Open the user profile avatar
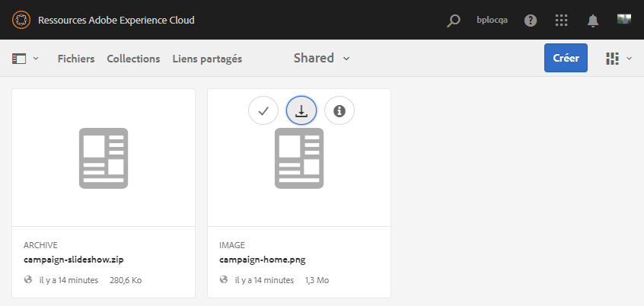The width and height of the screenshot is (644, 306). point(624,20)
